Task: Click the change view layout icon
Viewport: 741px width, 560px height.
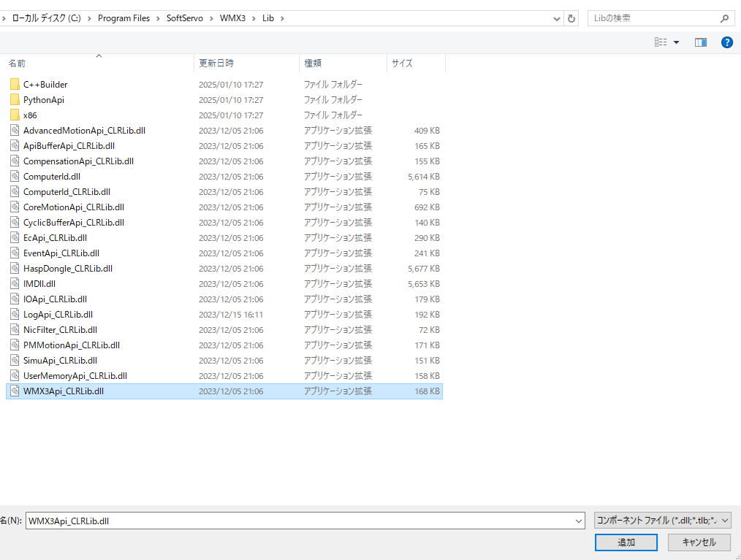Action: [x=661, y=42]
